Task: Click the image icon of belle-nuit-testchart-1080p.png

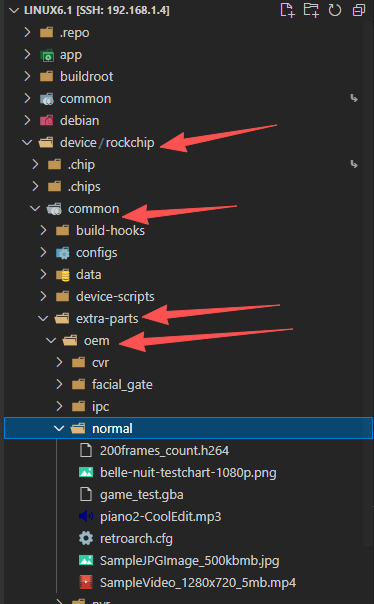Action: click(86, 472)
